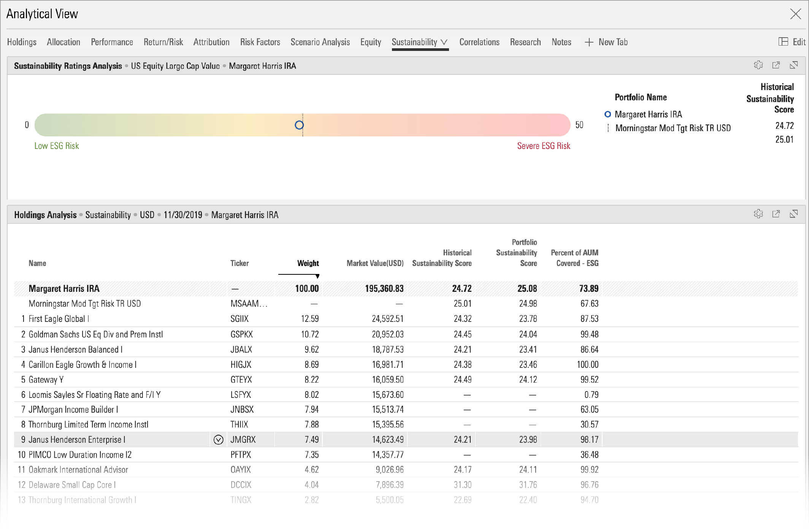Click the Weight column sort arrow
Screen dimensions: 809x532
click(x=317, y=276)
